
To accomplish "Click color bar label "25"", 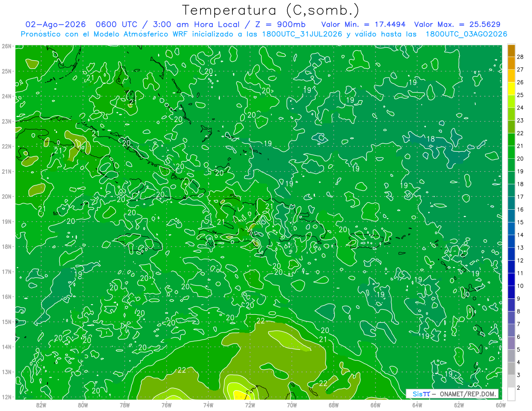I will pos(520,95).
